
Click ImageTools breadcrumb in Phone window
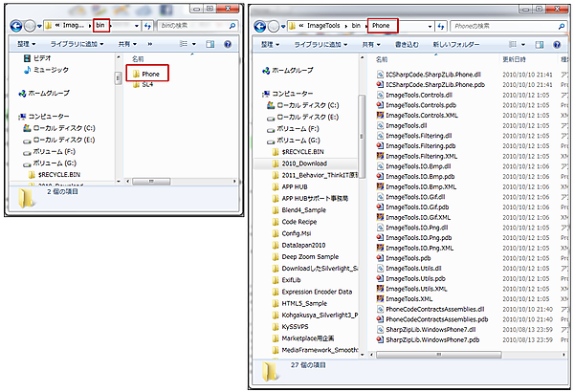click(323, 26)
